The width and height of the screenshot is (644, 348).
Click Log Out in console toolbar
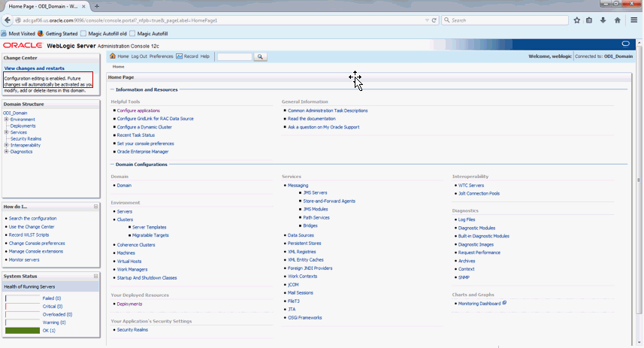coord(139,56)
